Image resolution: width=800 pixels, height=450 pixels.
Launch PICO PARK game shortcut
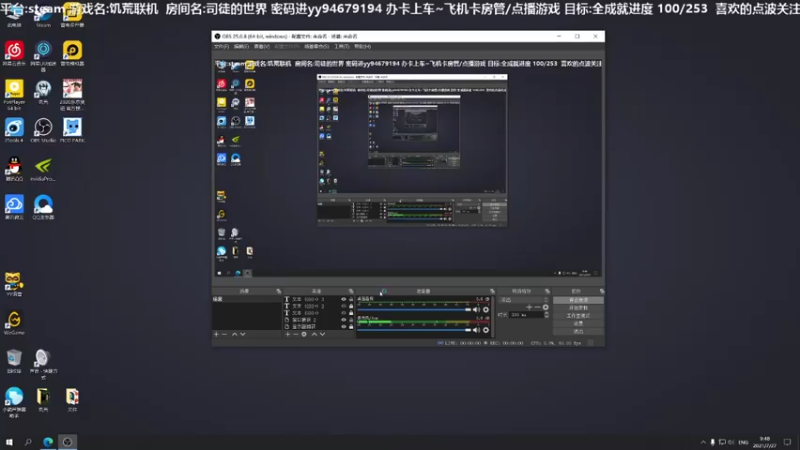tap(72, 131)
